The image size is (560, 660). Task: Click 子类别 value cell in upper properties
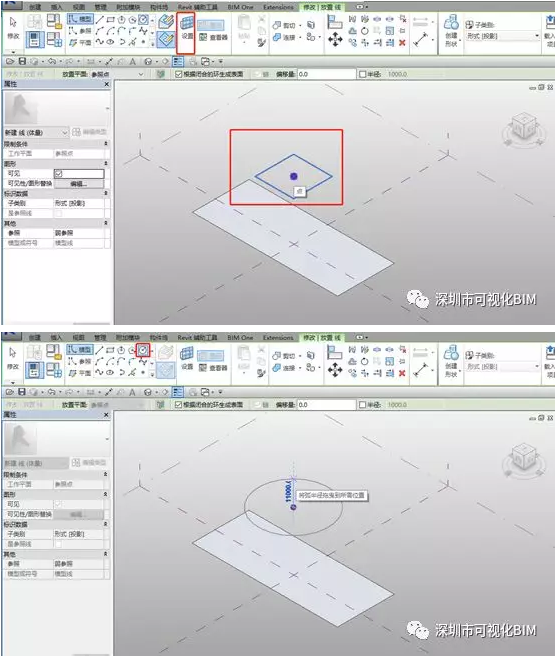tap(79, 203)
